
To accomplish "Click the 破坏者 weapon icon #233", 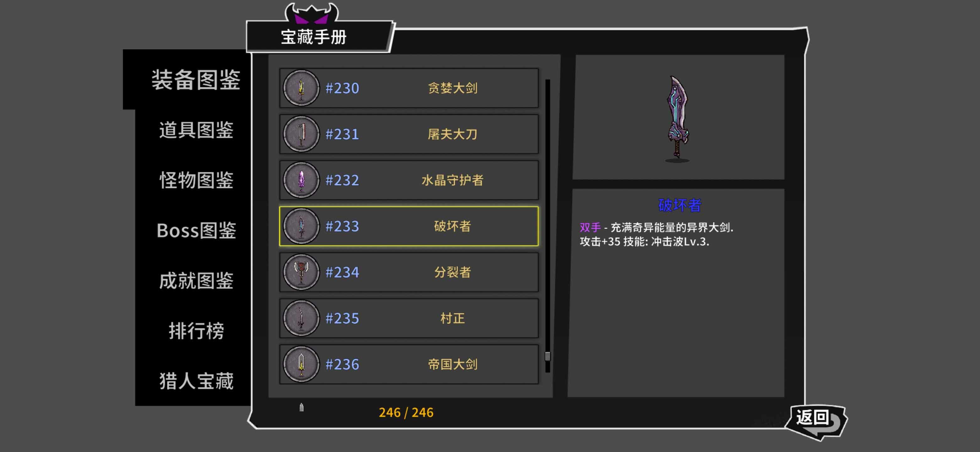I will [x=301, y=227].
